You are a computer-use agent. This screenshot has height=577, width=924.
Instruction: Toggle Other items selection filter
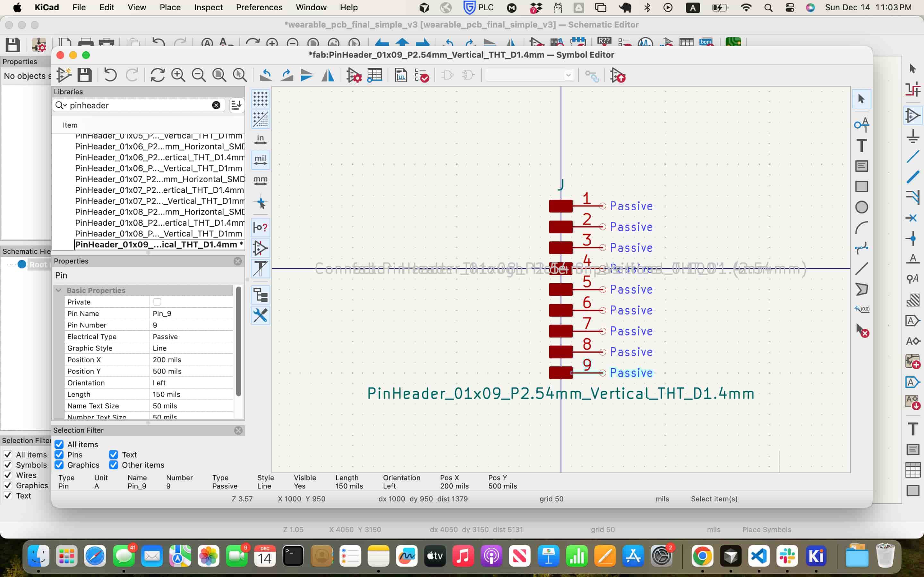pos(113,465)
